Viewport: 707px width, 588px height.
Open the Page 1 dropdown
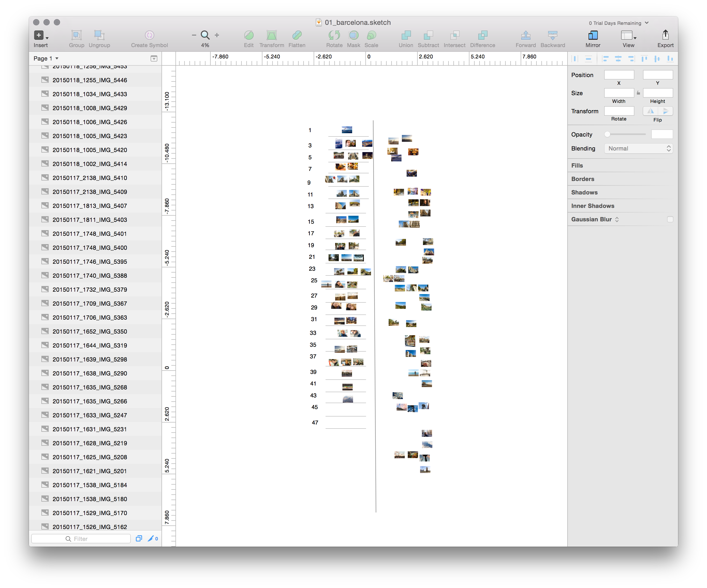(46, 58)
